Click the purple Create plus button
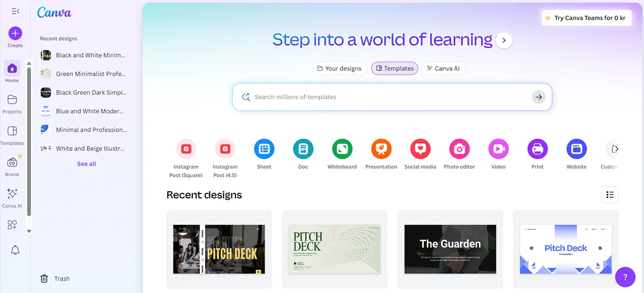This screenshot has height=293, width=644. pyautogui.click(x=15, y=33)
